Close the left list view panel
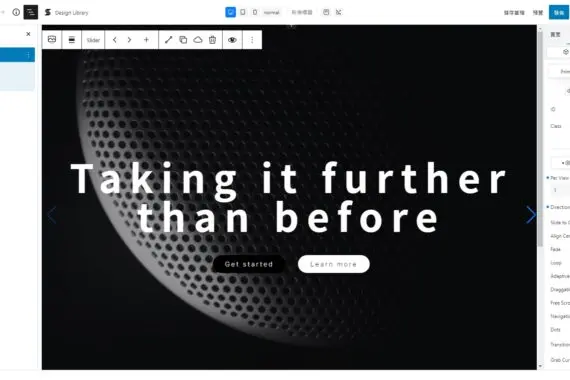 click(28, 34)
